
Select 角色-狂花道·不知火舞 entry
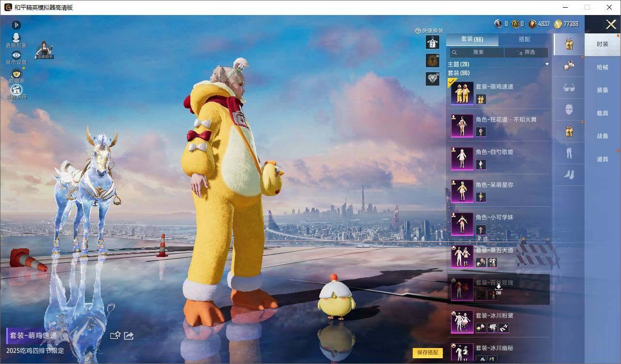point(498,125)
